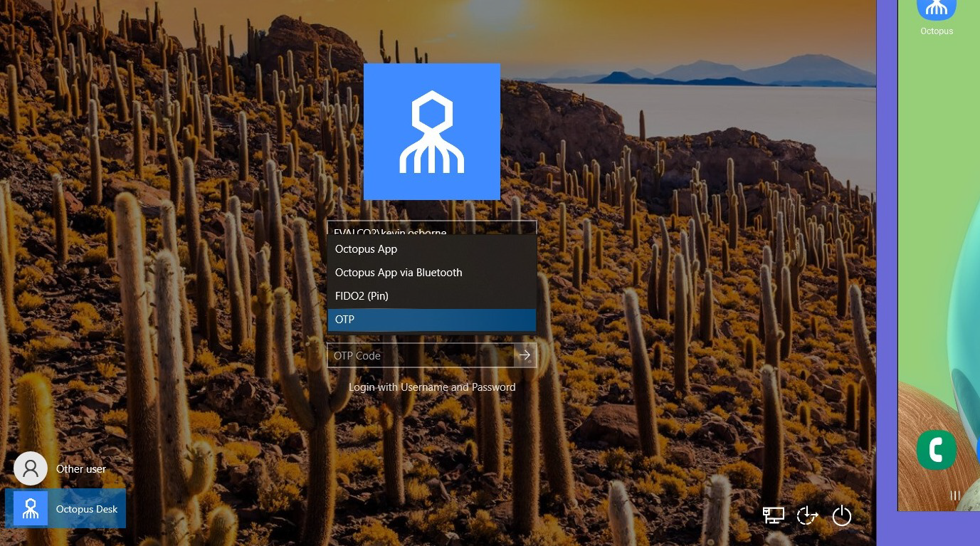Screen dimensions: 980x546
Task: Click the Octopus Desk tile icon
Action: coord(31,508)
